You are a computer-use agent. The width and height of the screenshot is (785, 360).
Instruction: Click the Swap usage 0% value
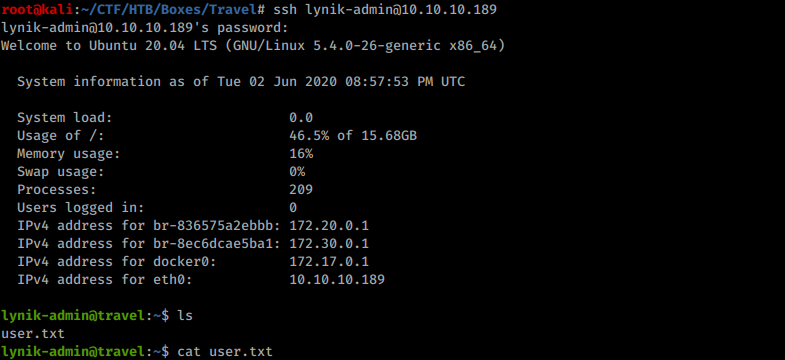coord(297,172)
